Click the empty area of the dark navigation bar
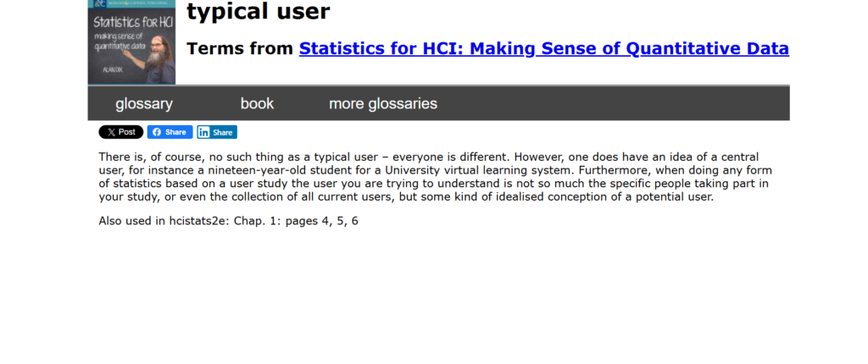868x364 pixels. pyautogui.click(x=619, y=103)
